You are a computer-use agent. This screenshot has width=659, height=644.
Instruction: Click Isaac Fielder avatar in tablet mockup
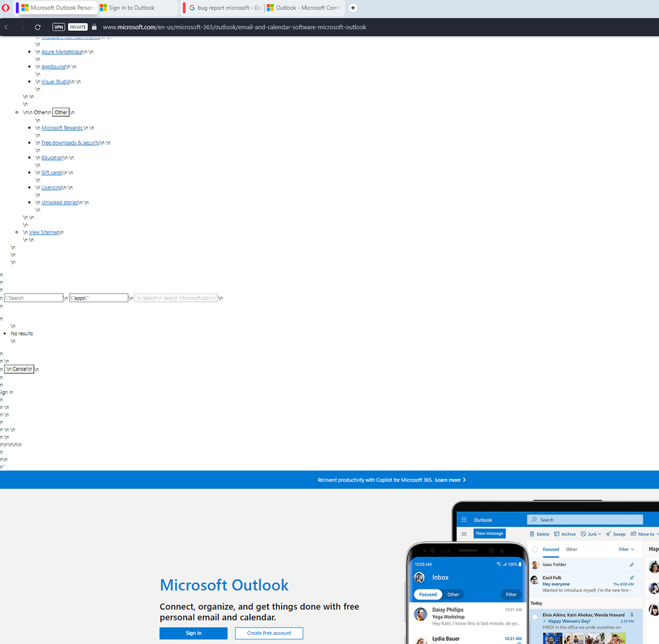(x=535, y=565)
